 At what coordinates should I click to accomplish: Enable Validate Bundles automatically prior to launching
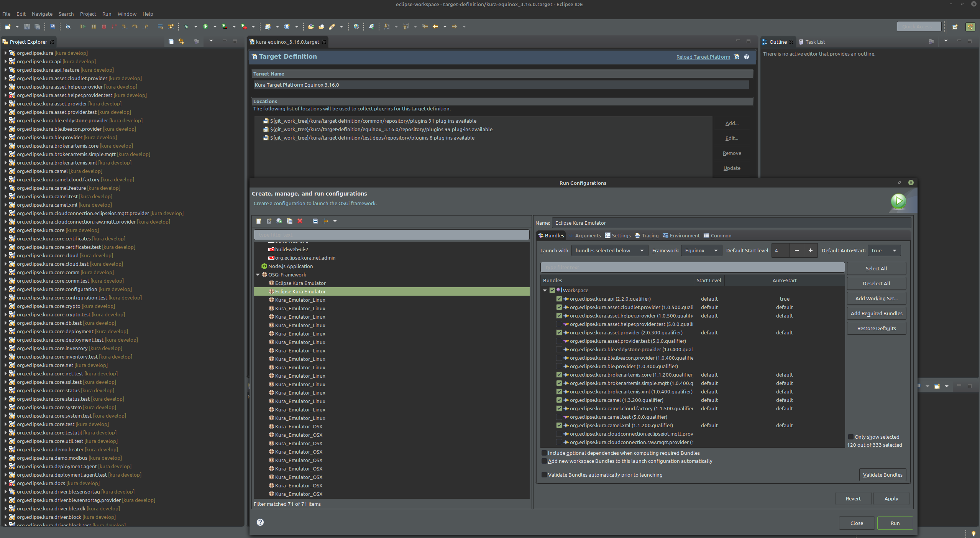(544, 475)
